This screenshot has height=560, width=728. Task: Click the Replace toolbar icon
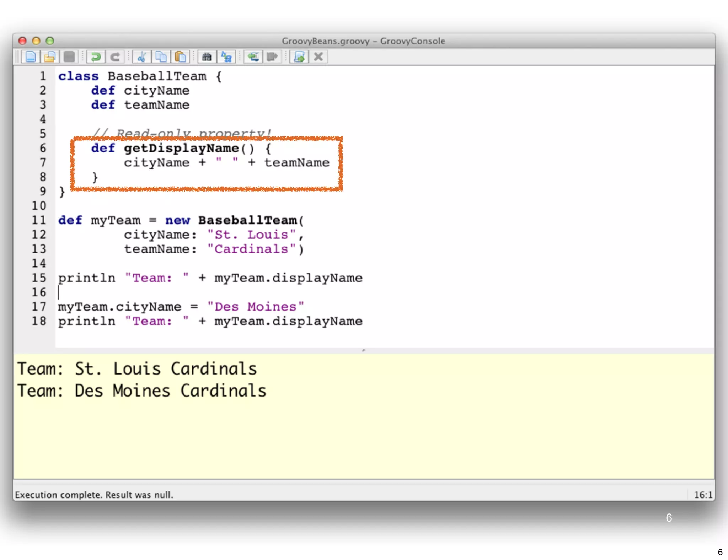(226, 57)
